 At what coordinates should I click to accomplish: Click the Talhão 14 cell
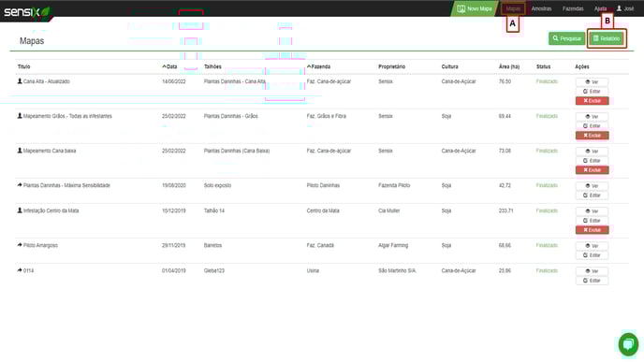click(214, 210)
